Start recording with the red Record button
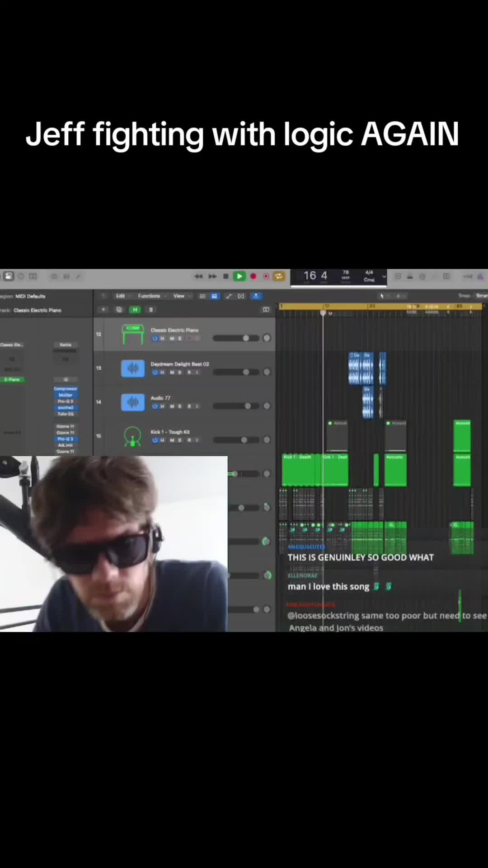The image size is (488, 868). click(x=253, y=276)
